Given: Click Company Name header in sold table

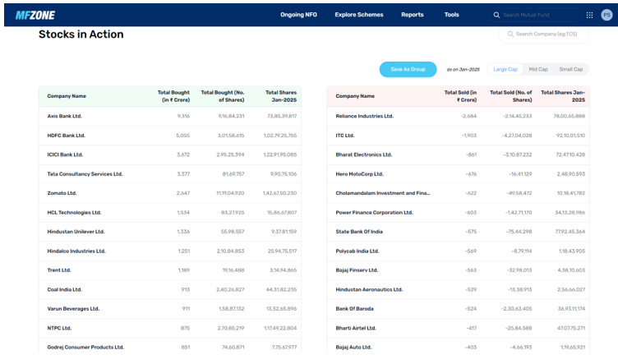Looking at the screenshot, I should [355, 96].
